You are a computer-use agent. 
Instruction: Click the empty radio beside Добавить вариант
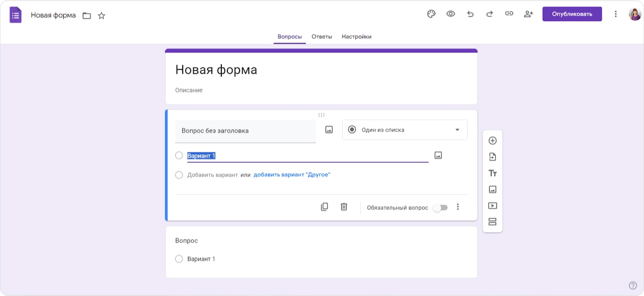tap(179, 175)
